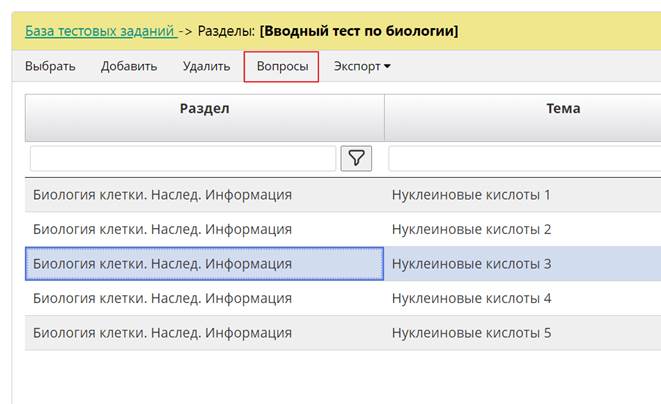Focus the Тема column filter text field
Image resolution: width=661 pixels, height=404 pixels.
click(524, 158)
